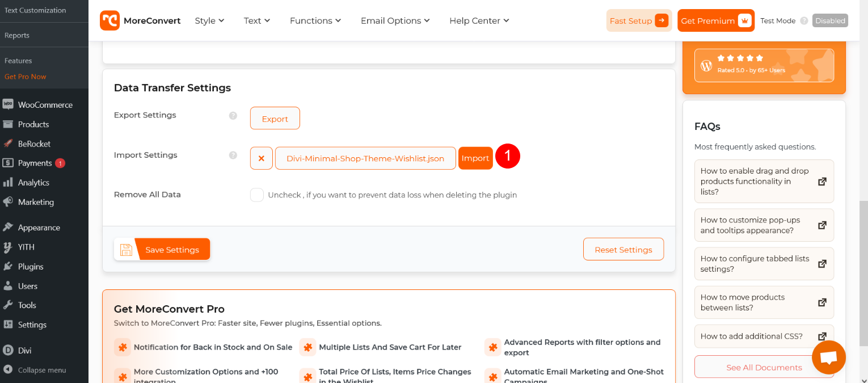The height and width of the screenshot is (383, 868).
Task: Click the Fast Setup arrow icon
Action: [661, 20]
